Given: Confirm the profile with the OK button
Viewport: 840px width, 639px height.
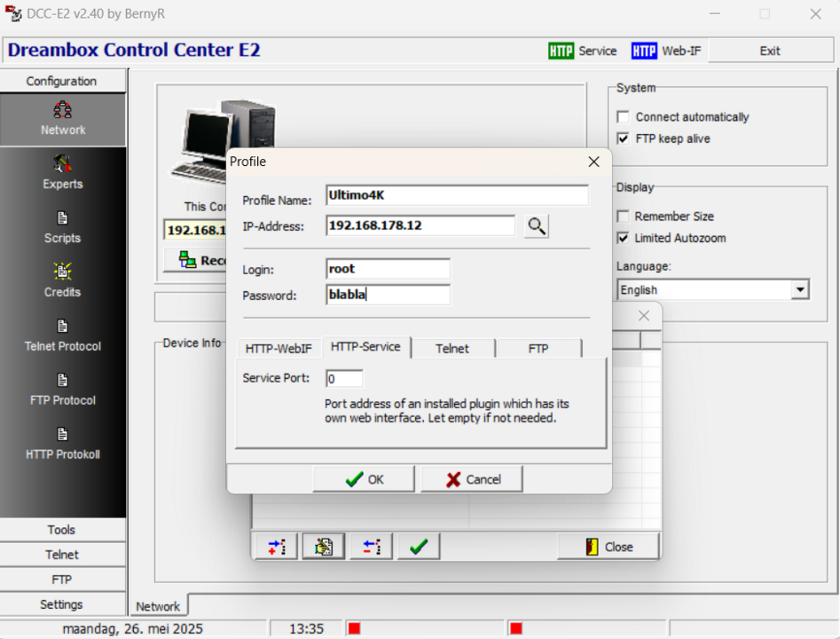Looking at the screenshot, I should coord(363,478).
